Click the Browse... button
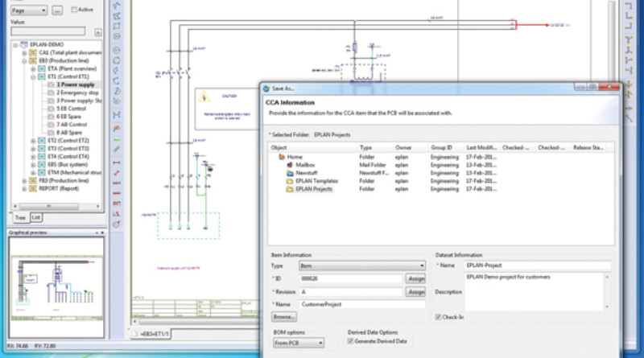Image resolution: width=644 pixels, height=358 pixels. [x=284, y=317]
